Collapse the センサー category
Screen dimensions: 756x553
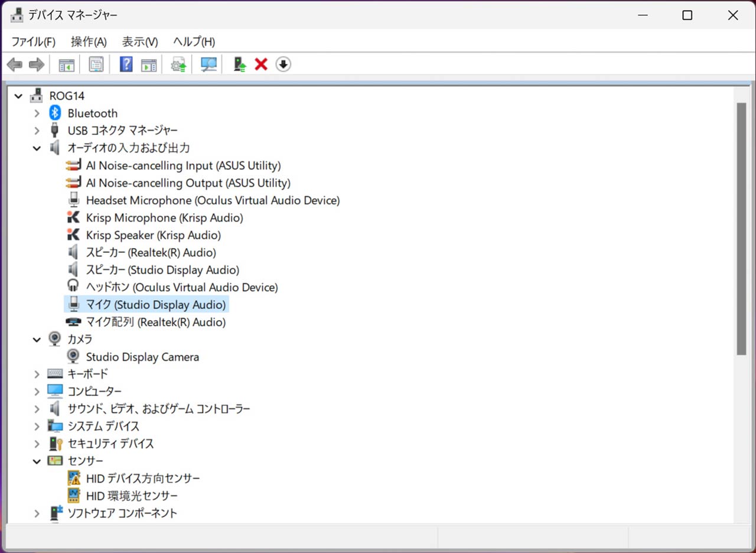37,461
